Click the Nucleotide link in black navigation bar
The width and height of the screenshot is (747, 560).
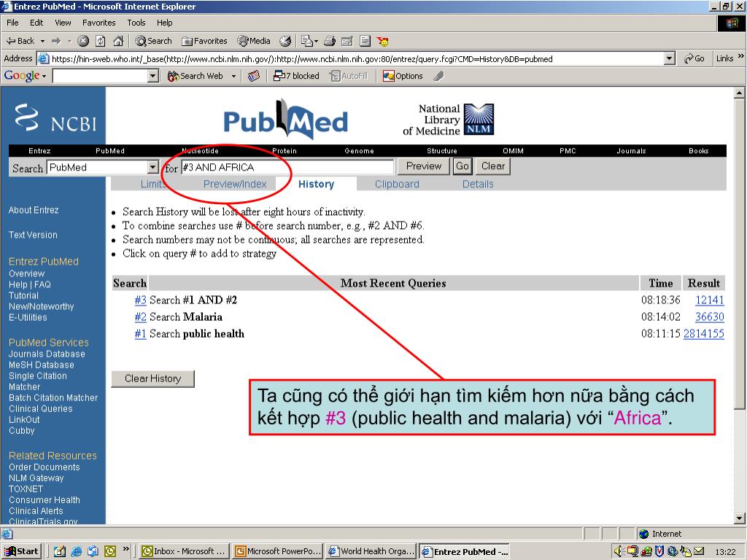200,151
